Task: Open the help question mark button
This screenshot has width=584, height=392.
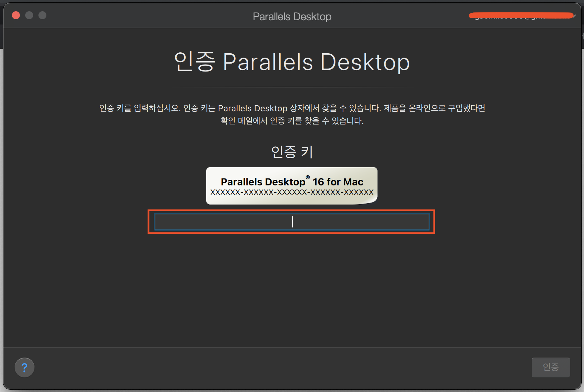Action: click(x=25, y=367)
